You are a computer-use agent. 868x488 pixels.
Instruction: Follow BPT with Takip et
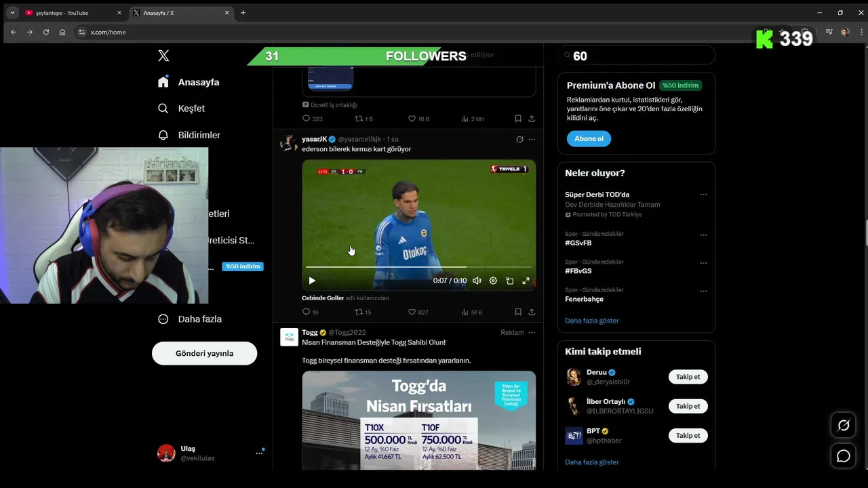(688, 436)
